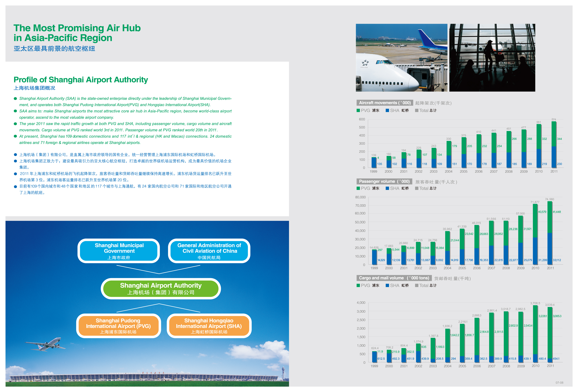Click the passenger total "14,626" for 1999
The height and width of the screenshot is (392, 578).
[374, 248]
